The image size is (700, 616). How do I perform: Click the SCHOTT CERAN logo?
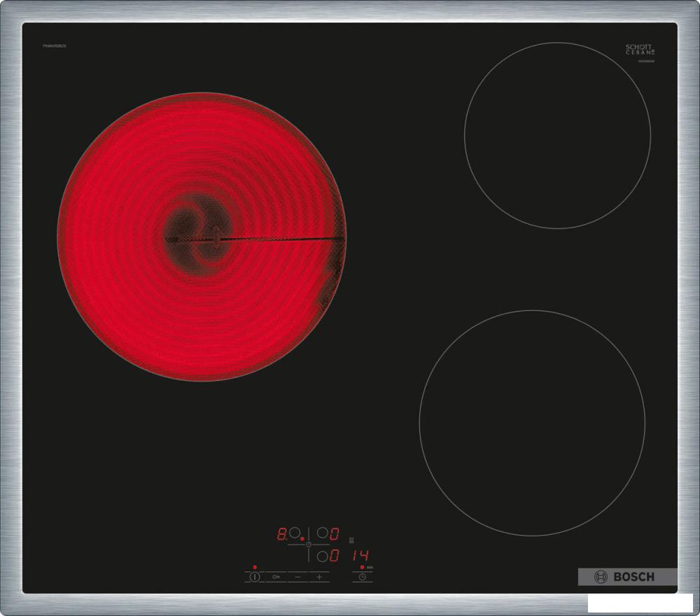point(640,50)
